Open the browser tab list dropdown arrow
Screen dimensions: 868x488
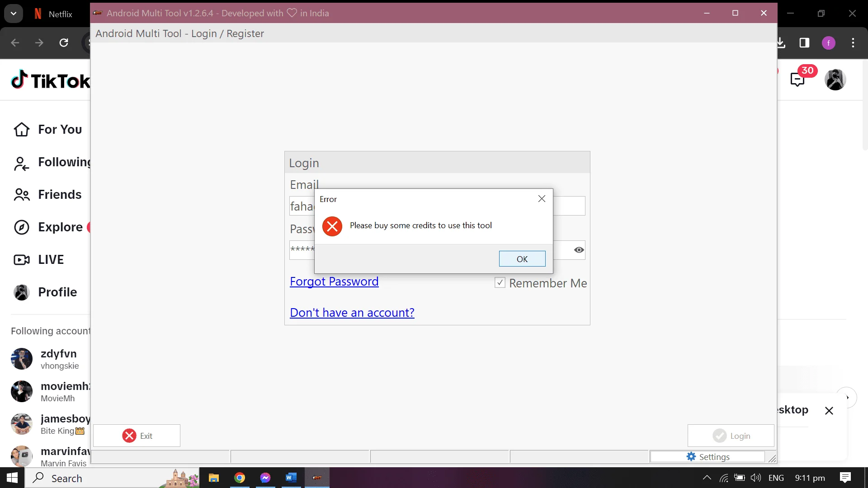click(x=14, y=14)
